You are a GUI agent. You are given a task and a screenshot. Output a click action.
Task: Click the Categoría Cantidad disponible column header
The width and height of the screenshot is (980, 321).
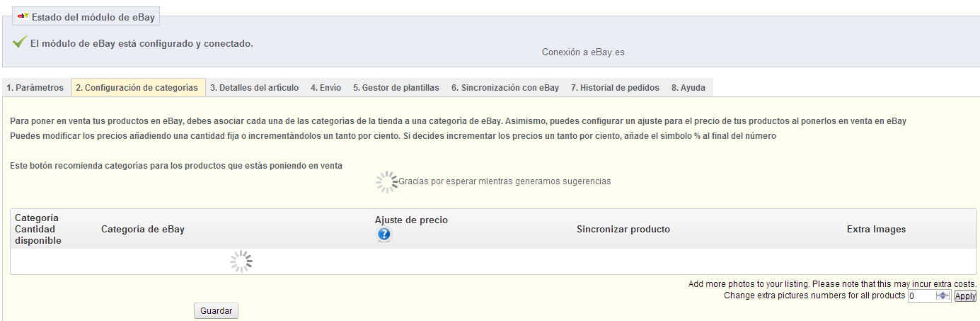tap(38, 229)
